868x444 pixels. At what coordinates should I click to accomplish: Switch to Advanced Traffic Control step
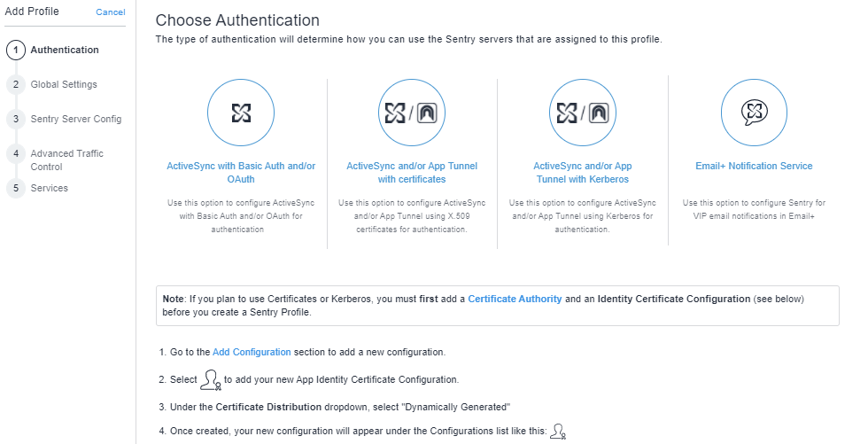[66, 160]
